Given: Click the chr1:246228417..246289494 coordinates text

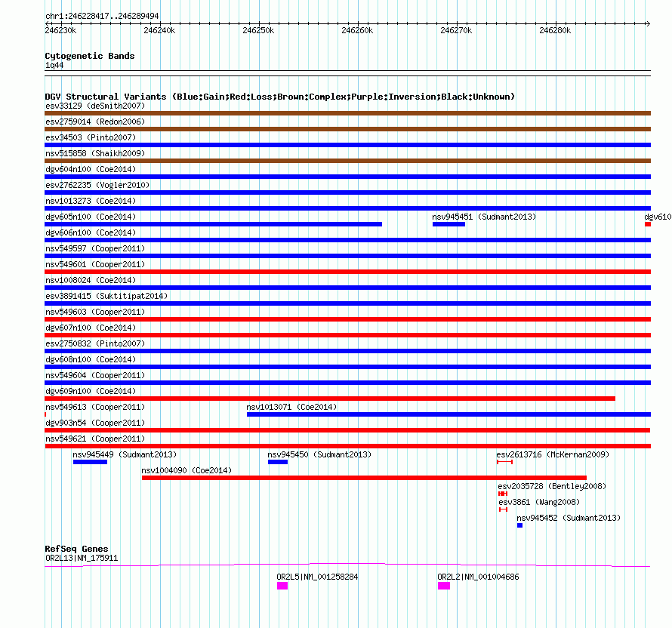Looking at the screenshot, I should tap(102, 16).
